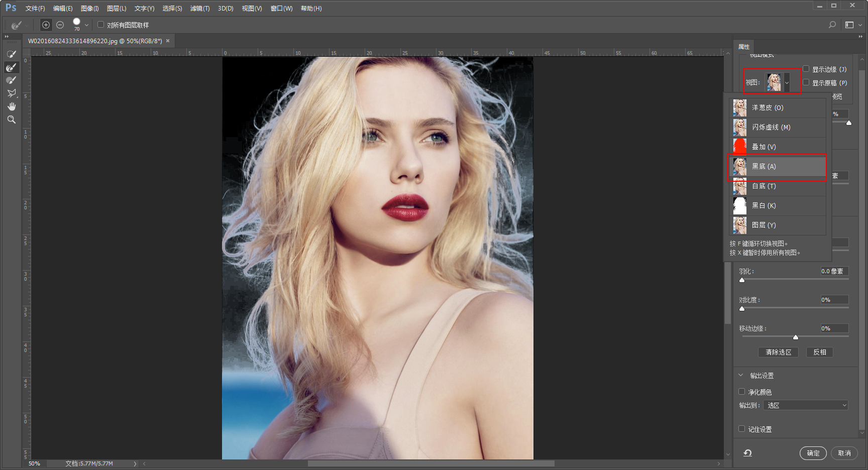Click the reset workspace arrow icon
This screenshot has height=470, width=868.
747,453
